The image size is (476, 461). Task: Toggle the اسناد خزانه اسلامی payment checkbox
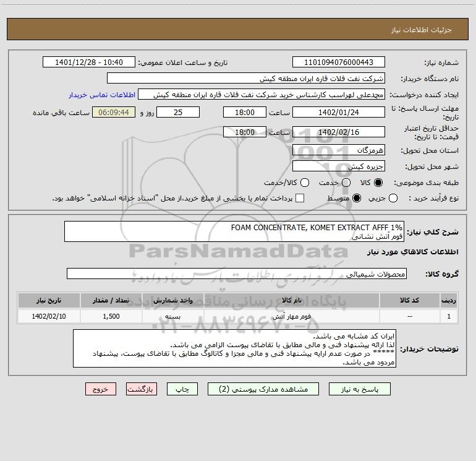click(x=300, y=198)
